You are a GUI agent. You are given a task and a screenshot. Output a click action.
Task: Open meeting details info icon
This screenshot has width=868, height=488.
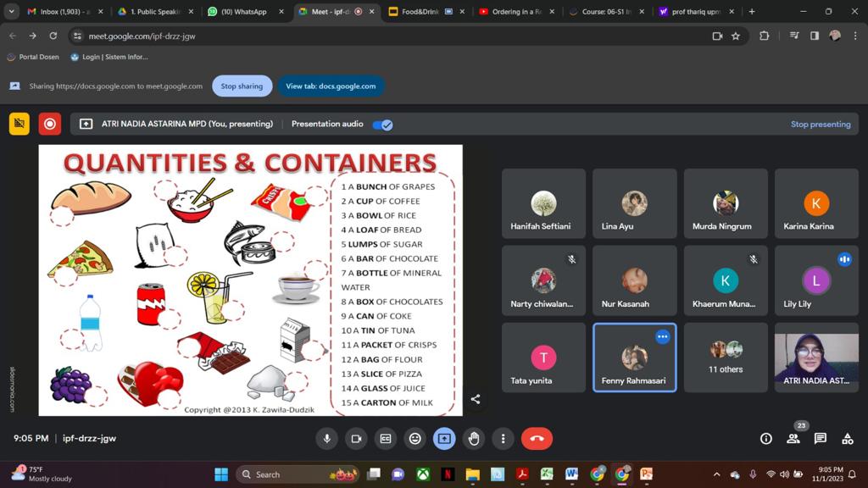click(x=766, y=439)
